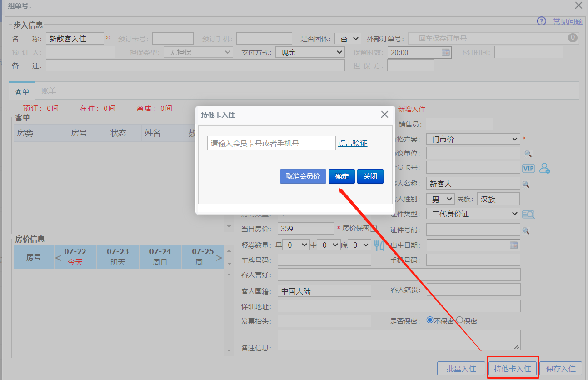Close the 持他卡入住 dialog with X
This screenshot has width=588, height=380.
tap(384, 115)
